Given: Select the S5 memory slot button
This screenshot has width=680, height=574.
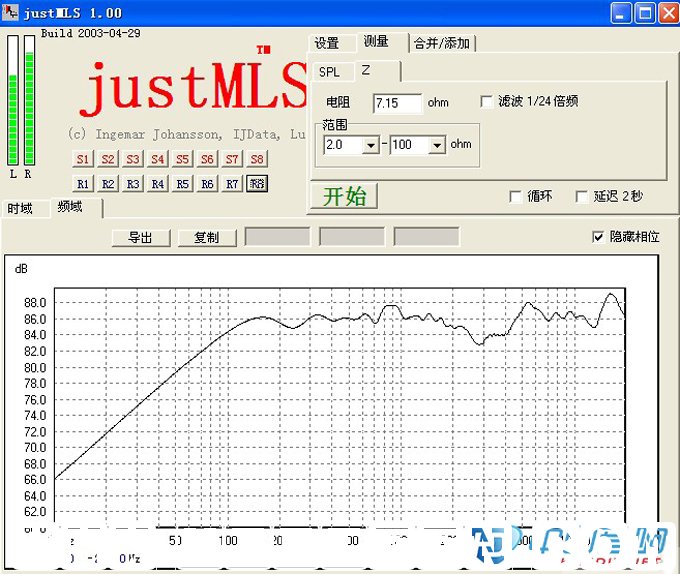Looking at the screenshot, I should [x=182, y=159].
